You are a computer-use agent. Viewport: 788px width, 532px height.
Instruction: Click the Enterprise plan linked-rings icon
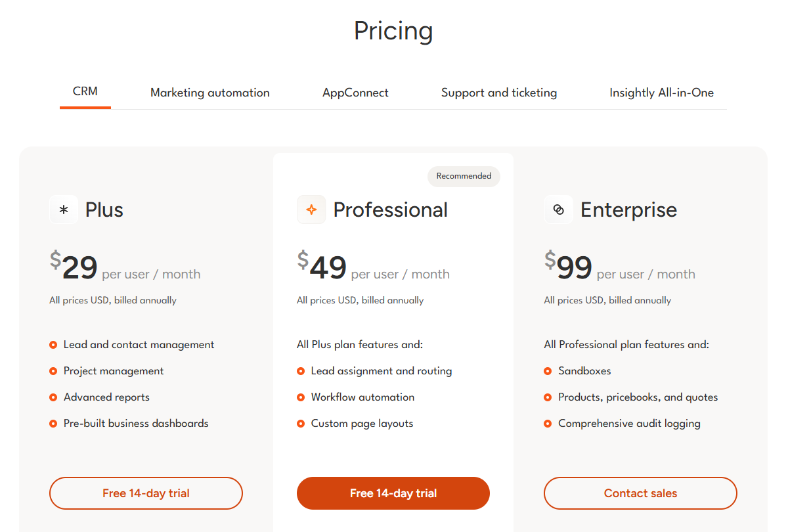(x=558, y=210)
